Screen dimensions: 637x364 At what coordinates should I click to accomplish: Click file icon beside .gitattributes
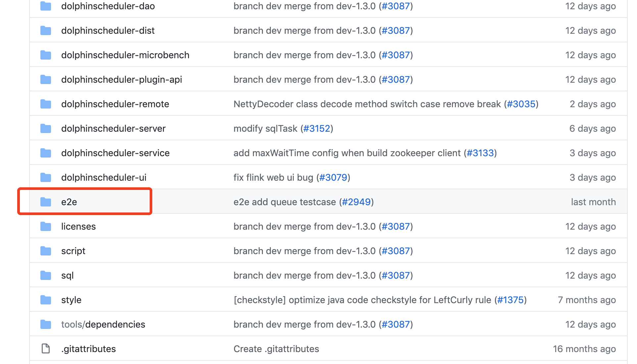coord(46,349)
